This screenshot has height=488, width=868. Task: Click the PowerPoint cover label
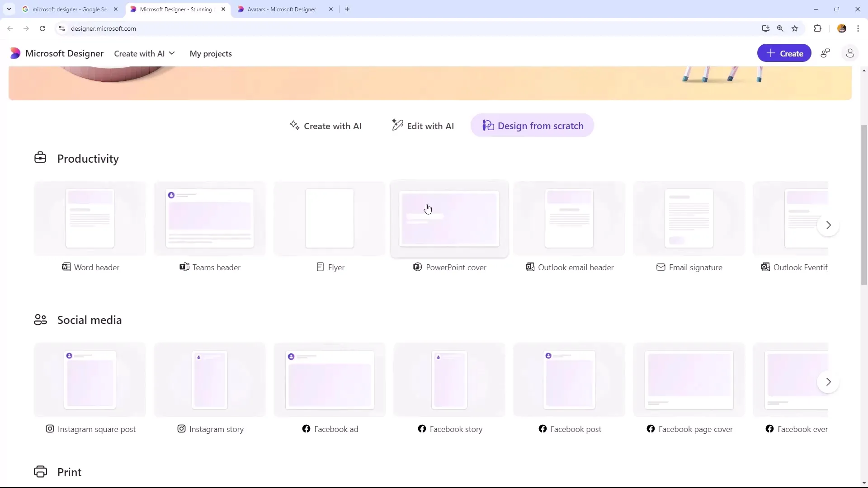coord(456,267)
